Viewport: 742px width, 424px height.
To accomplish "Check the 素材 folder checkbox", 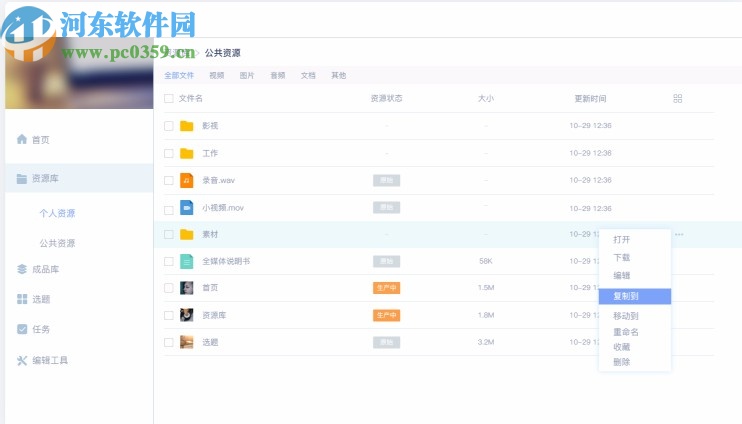I will pos(168,234).
